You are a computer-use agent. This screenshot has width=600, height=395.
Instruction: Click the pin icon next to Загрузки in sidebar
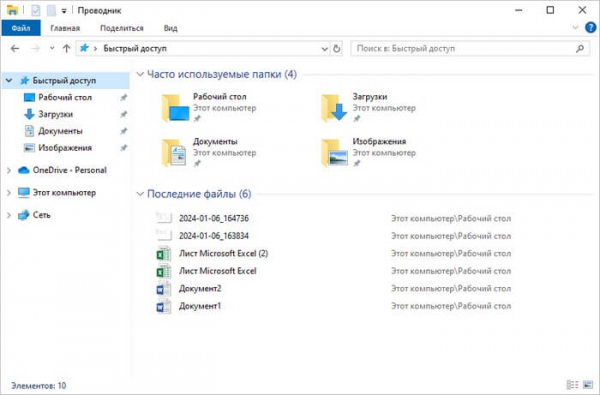[124, 114]
